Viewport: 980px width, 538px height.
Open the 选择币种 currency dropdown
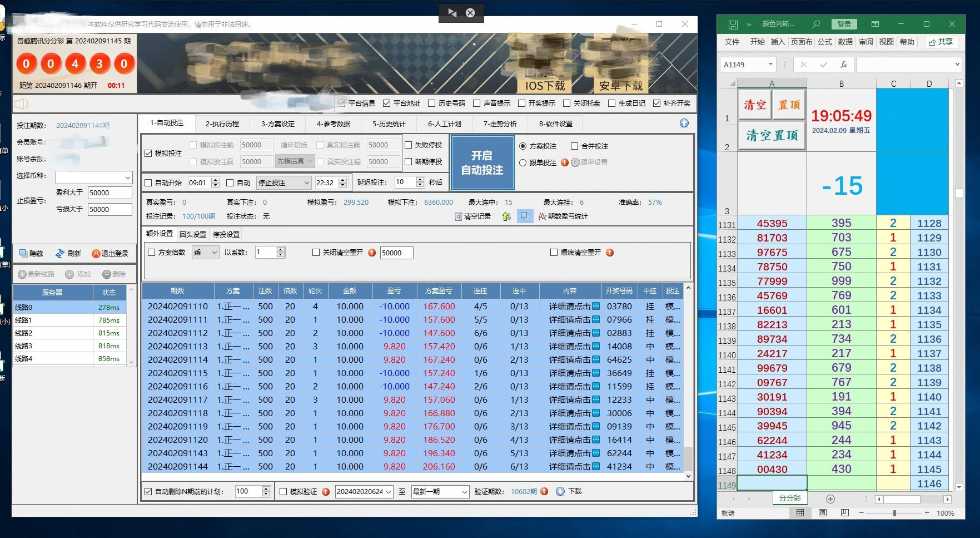[127, 177]
